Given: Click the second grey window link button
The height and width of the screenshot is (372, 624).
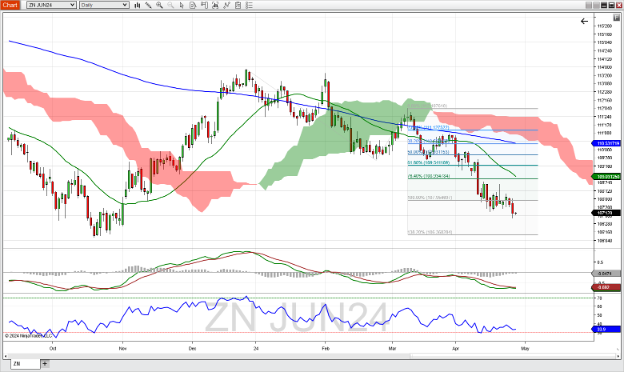Looking at the screenshot, I should [596, 5].
